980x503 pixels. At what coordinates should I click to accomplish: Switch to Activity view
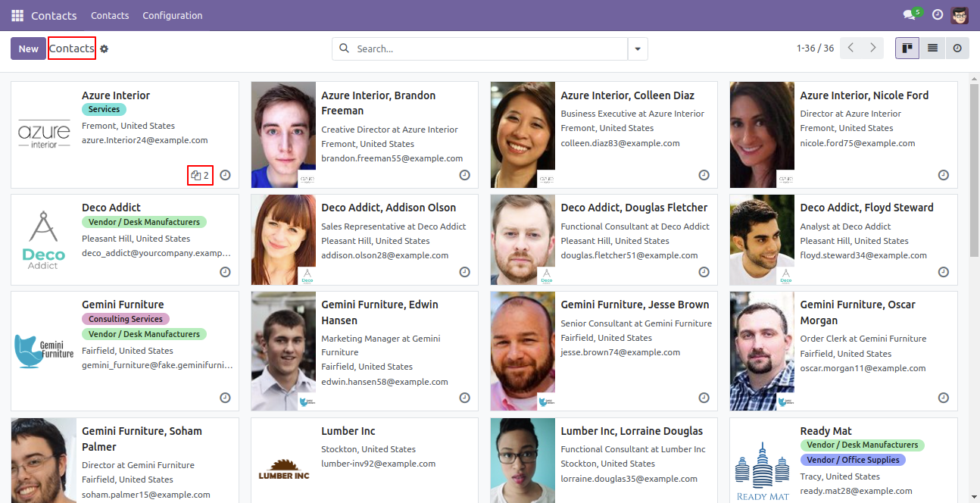tap(957, 48)
